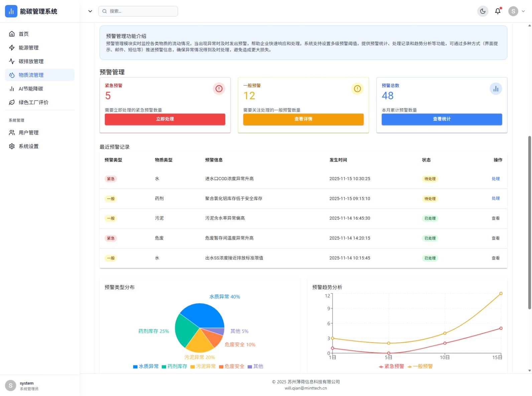Click the 绿色工厂评价 leaf icon
Image resolution: width=532 pixels, height=396 pixels.
pyautogui.click(x=12, y=102)
